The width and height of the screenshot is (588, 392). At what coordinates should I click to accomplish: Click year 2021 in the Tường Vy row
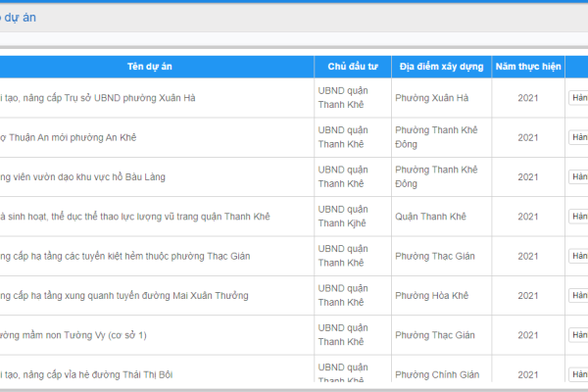[x=528, y=335]
